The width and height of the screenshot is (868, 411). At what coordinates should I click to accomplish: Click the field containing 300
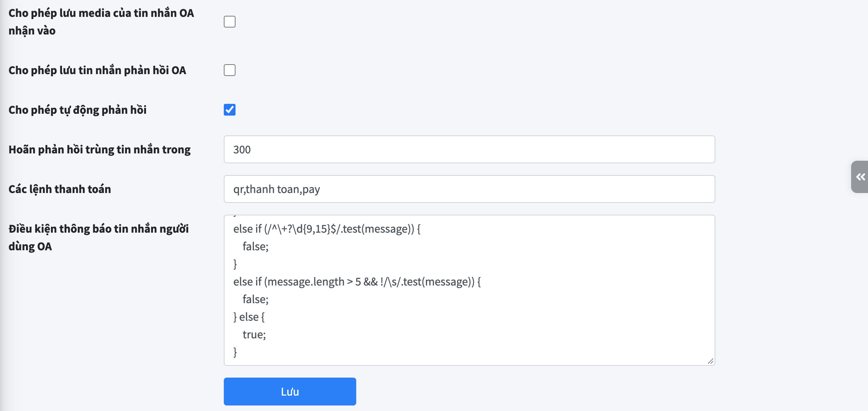coord(469,149)
